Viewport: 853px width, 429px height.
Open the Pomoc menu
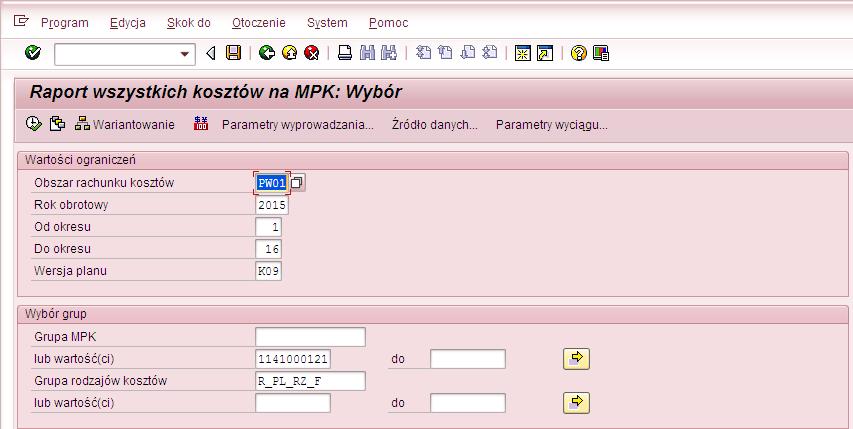pyautogui.click(x=388, y=23)
